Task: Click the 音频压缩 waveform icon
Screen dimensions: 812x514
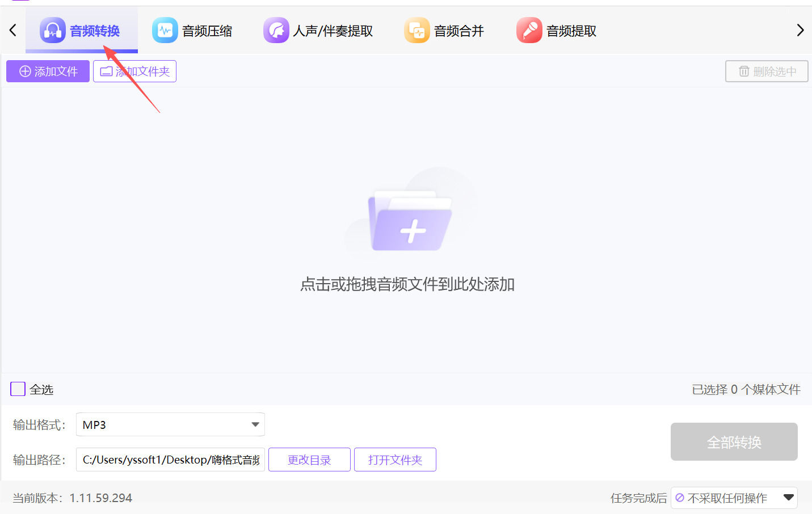Action: [x=165, y=31]
